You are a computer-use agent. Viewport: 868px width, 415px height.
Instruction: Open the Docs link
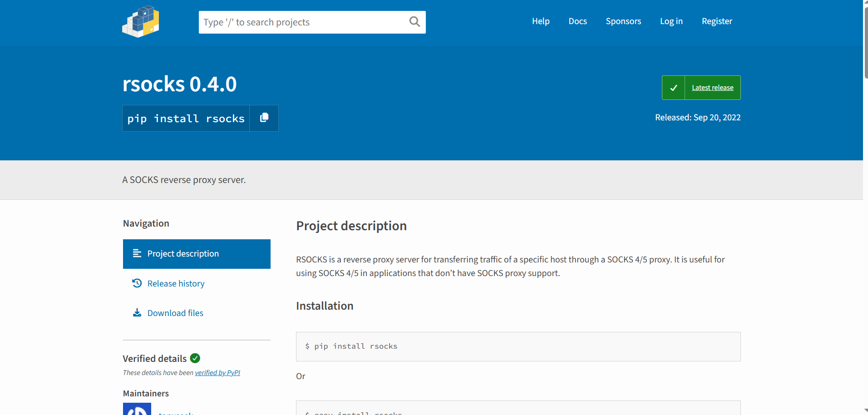577,21
